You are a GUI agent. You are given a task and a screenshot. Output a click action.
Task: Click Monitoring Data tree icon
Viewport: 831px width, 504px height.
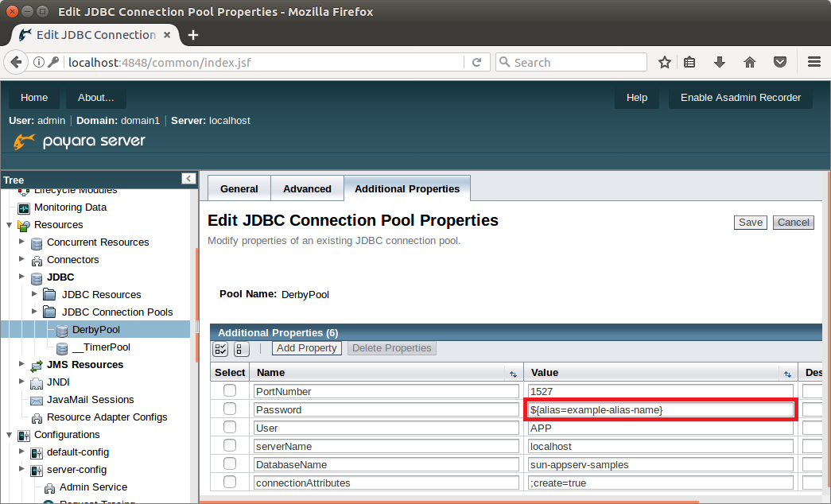coord(24,208)
